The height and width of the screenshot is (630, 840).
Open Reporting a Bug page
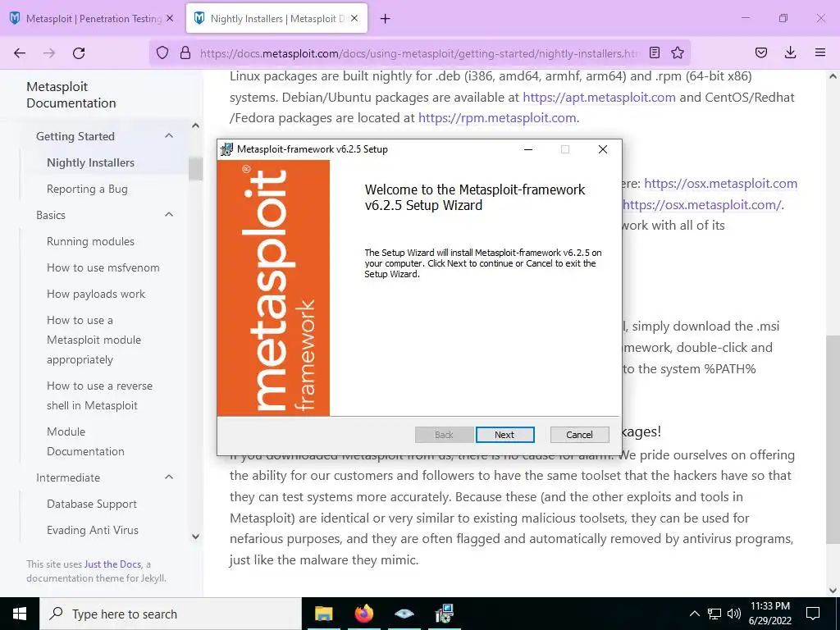coord(87,189)
